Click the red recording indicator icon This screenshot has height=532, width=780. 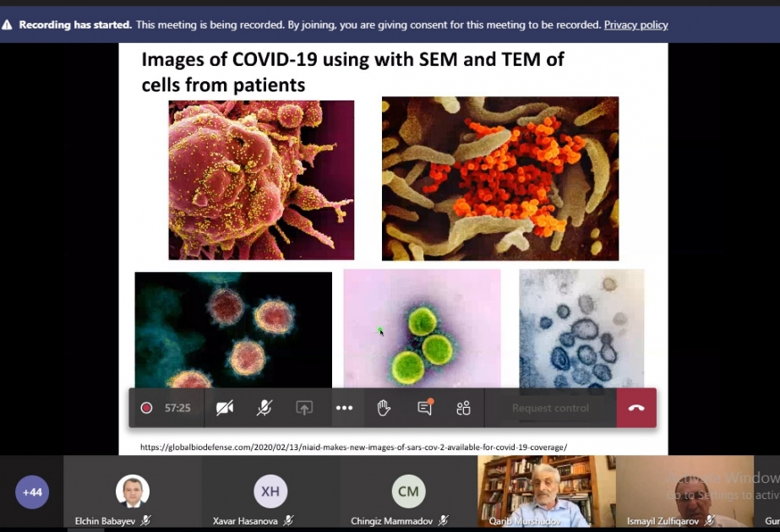point(146,408)
